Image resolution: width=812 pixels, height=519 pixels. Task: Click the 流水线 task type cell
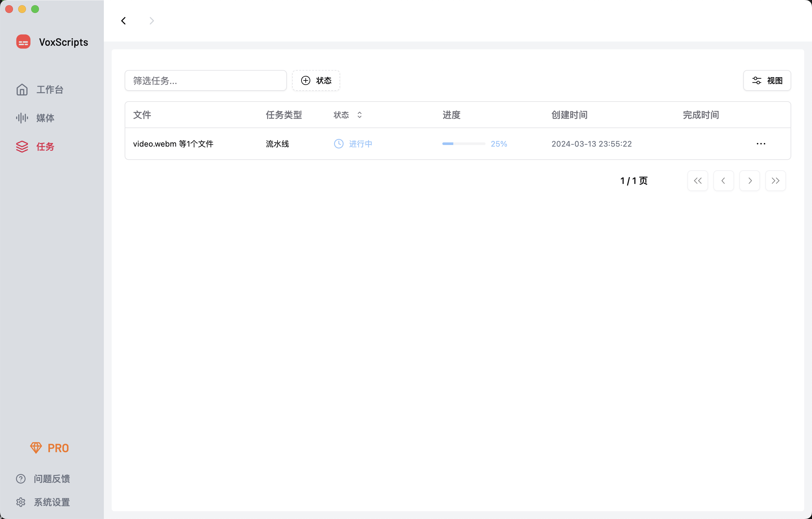[x=277, y=144]
